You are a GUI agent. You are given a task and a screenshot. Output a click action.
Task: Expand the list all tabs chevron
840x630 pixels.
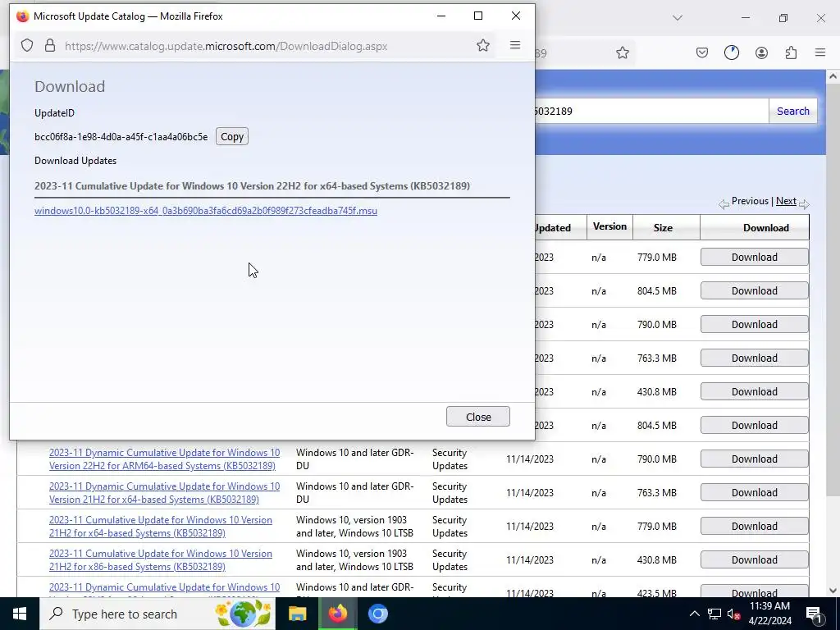pyautogui.click(x=677, y=18)
